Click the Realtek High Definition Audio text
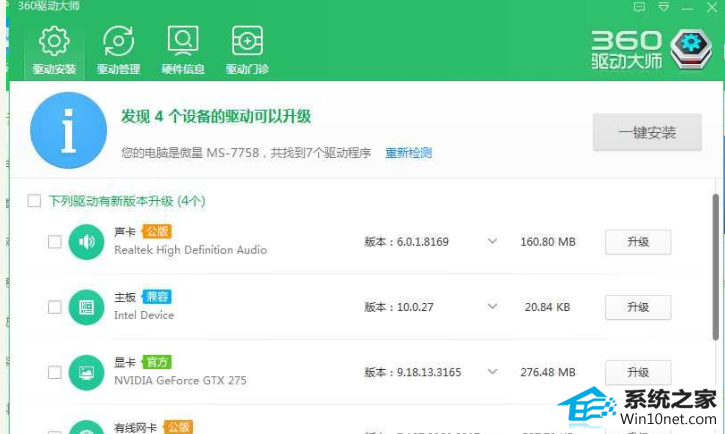Viewport: 725px width, 434px height. pos(190,250)
